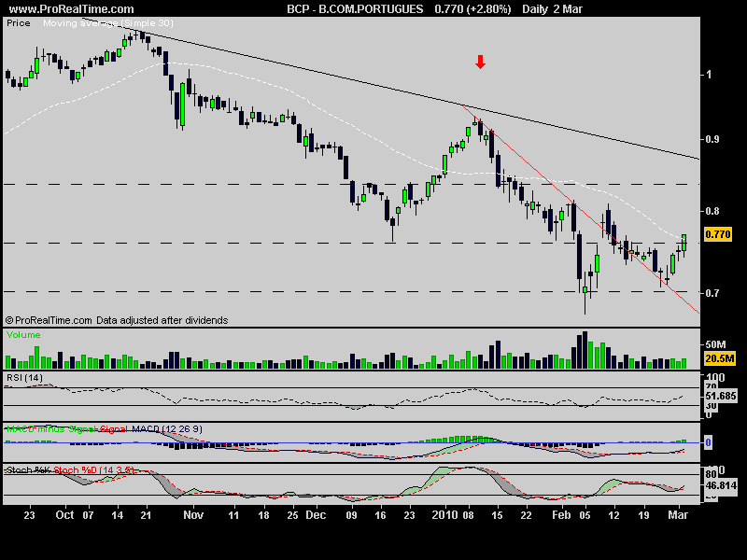Image resolution: width=747 pixels, height=560 pixels.
Task: Click the 0.8 price axis label
Action: click(713, 211)
